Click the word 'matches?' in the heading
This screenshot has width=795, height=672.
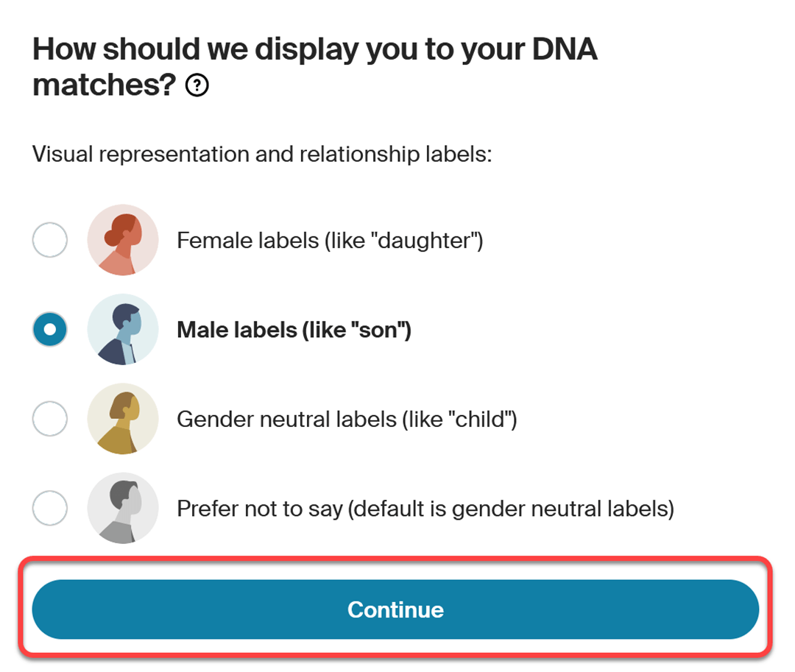pos(105,84)
